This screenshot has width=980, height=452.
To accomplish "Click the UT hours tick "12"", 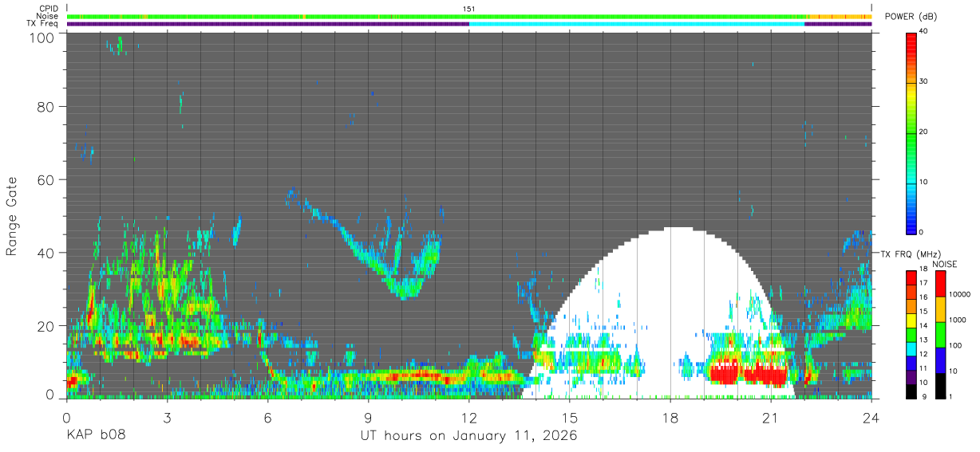I will (469, 419).
